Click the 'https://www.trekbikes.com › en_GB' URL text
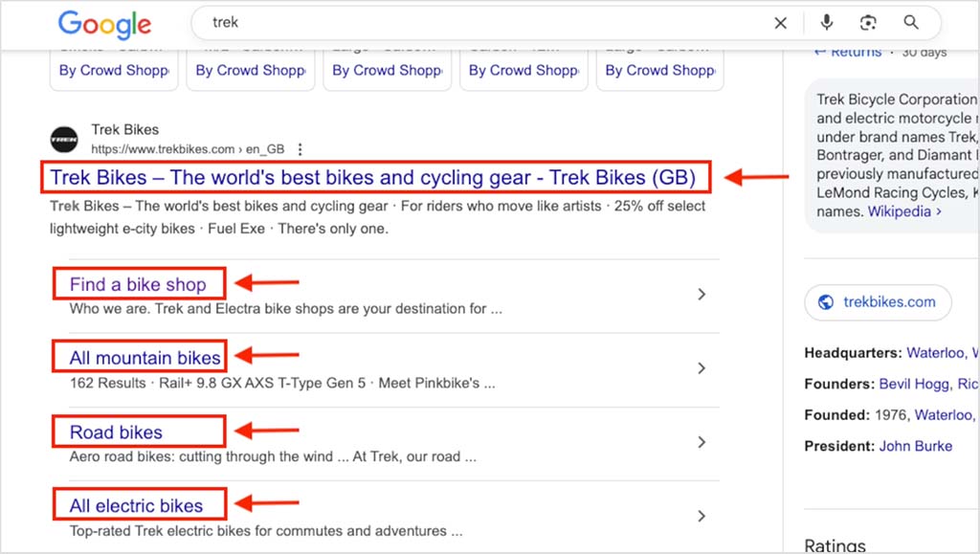Image resolution: width=980 pixels, height=554 pixels. (188, 149)
